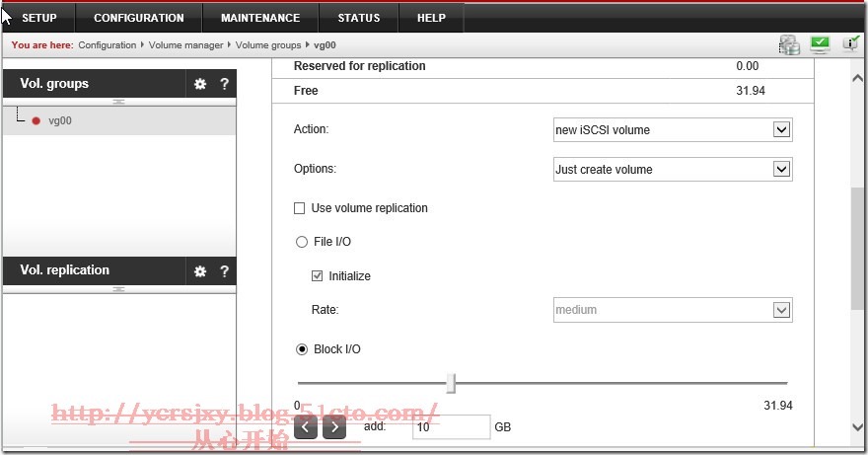Open help question mark for Vol. groups
The width and height of the screenshot is (868, 455).
pyautogui.click(x=224, y=84)
